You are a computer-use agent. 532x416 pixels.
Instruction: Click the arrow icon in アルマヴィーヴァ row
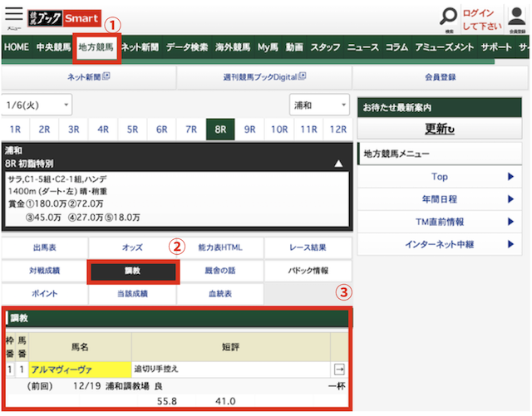point(339,370)
